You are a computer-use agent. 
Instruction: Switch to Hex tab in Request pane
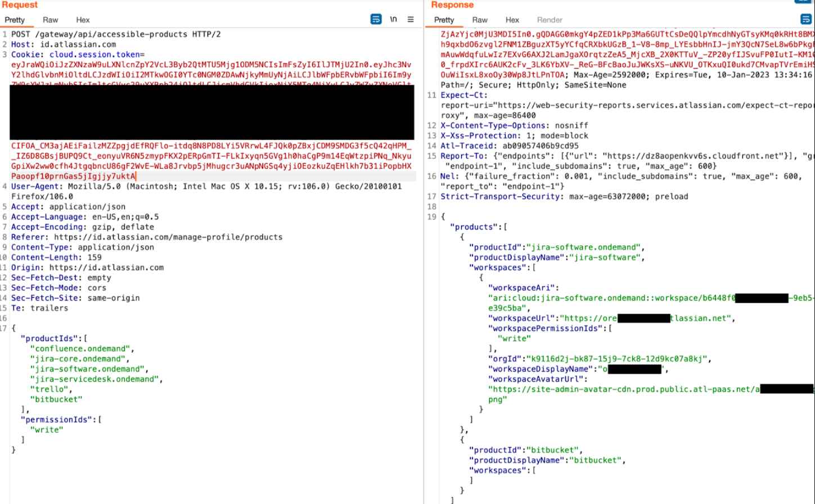83,20
